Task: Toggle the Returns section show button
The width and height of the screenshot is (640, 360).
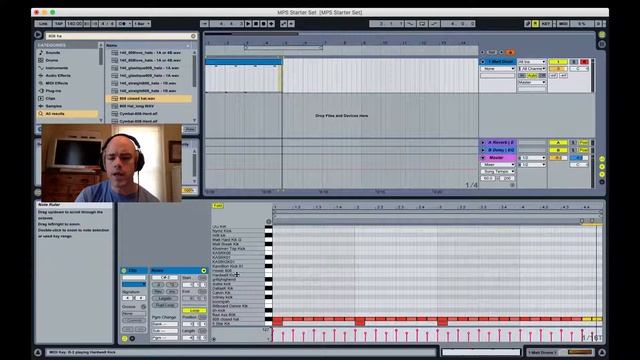Action: 602,167
